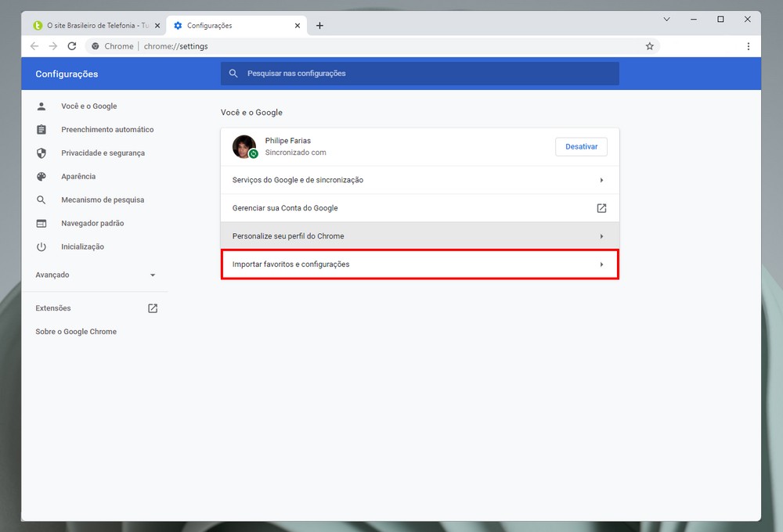
Task: Select Navegador padrão in sidebar
Action: 92,224
